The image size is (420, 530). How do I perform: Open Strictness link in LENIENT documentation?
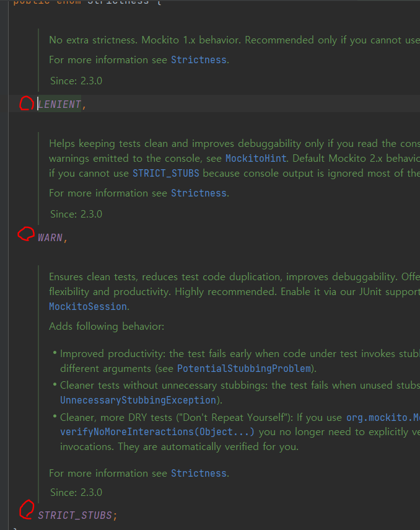pos(199,60)
